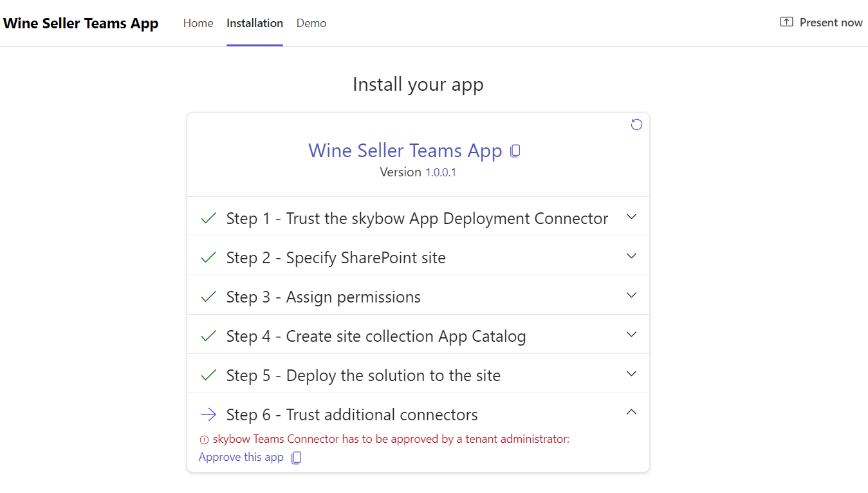Click the Wine Seller Teams App header title
Screen dimensions: 868x493
[x=81, y=23]
